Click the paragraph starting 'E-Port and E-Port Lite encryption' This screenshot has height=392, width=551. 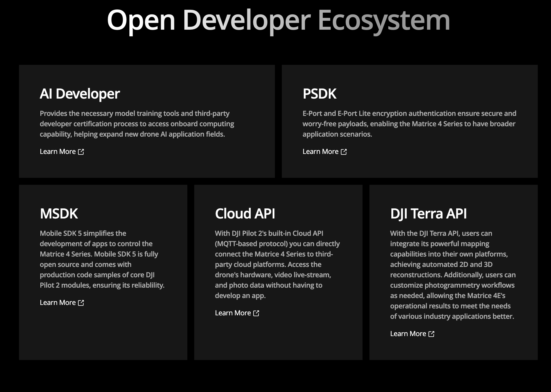click(410, 124)
